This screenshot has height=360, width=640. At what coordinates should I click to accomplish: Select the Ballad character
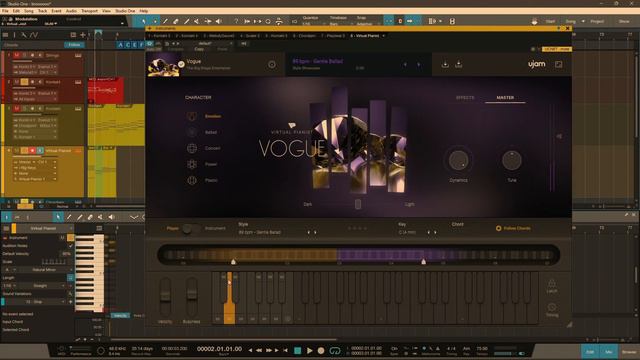click(x=211, y=132)
